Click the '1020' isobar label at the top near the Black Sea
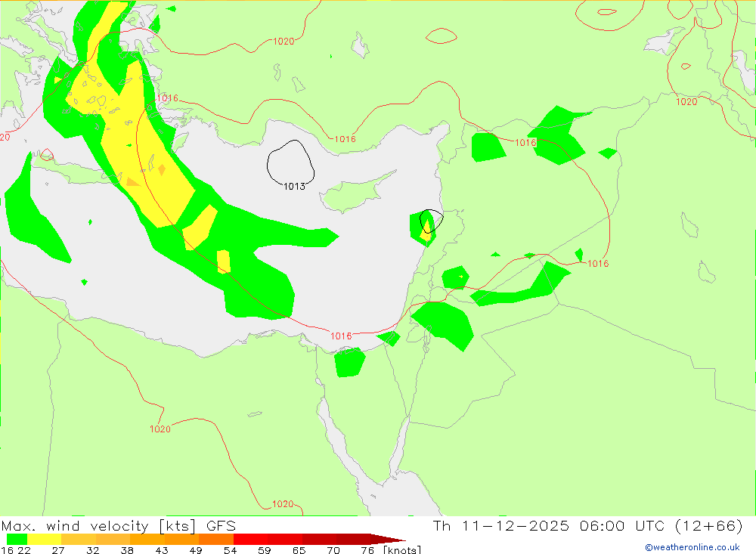 283,42
